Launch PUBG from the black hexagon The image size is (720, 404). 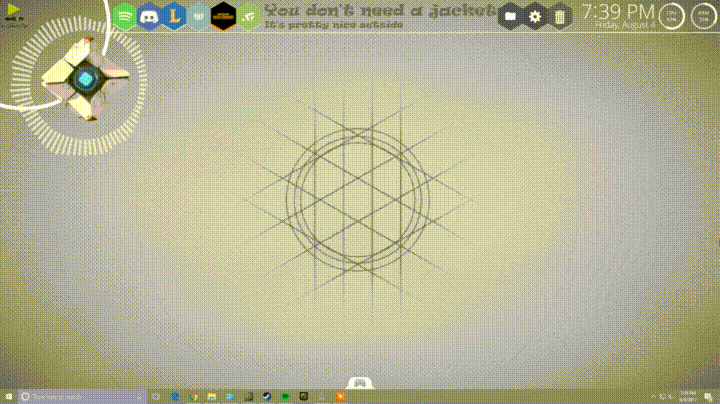click(x=224, y=16)
